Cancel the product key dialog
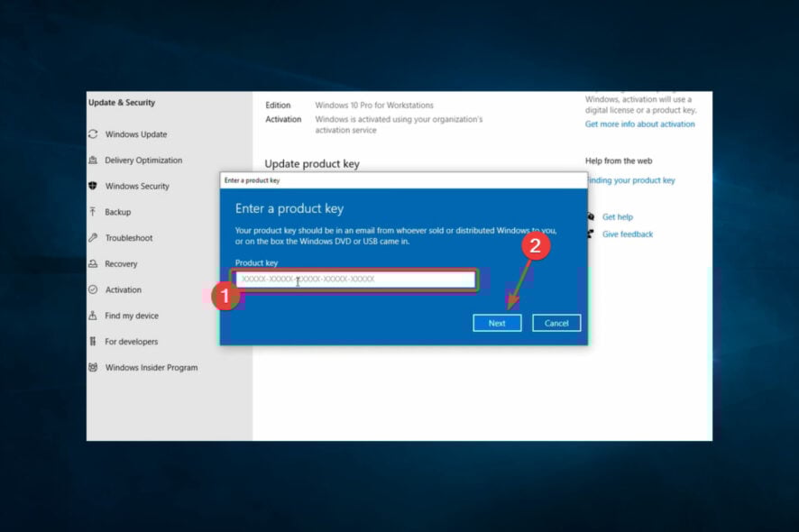 coord(556,323)
